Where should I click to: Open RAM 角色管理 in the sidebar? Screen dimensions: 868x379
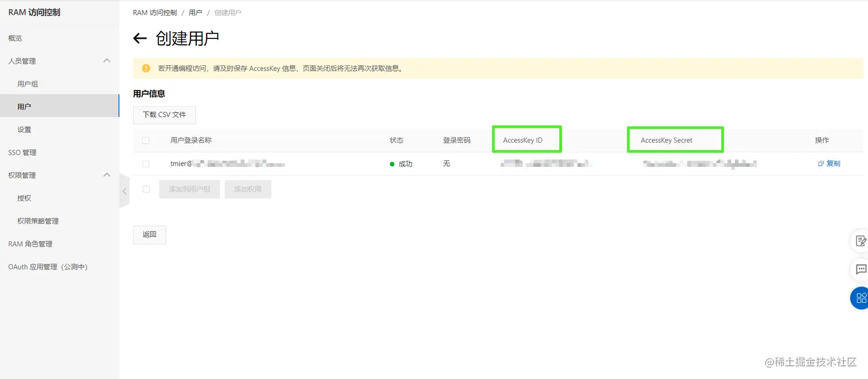(x=30, y=244)
